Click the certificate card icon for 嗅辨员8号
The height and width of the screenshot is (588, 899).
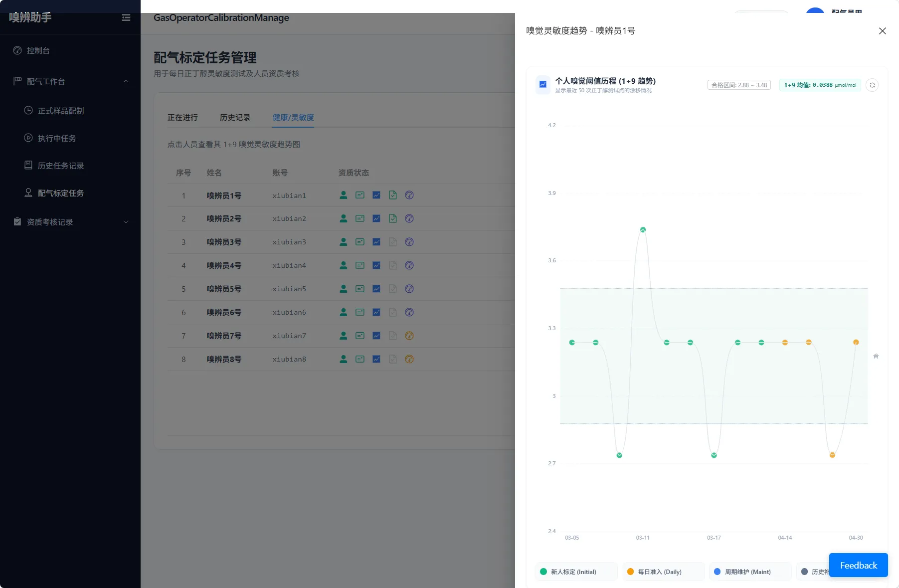tap(360, 359)
